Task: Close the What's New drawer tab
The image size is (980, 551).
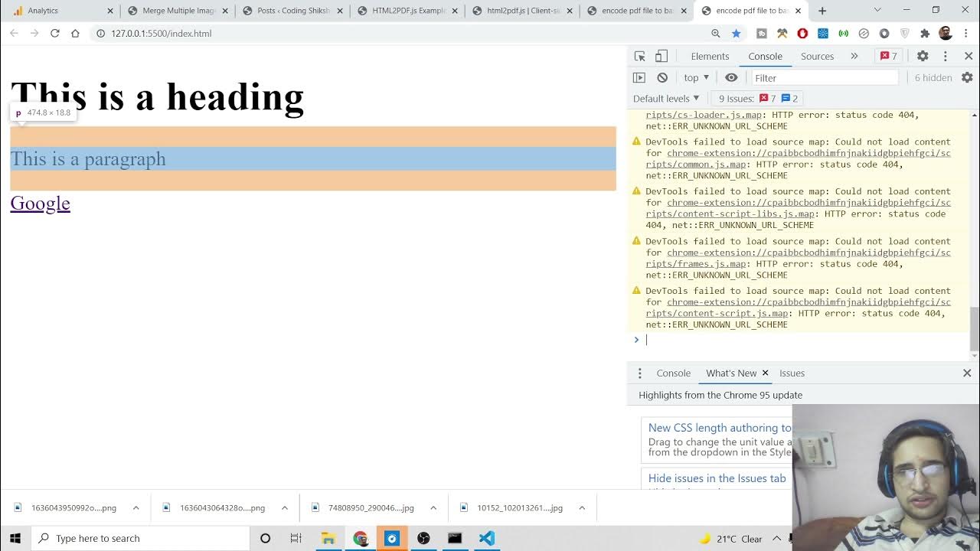Action: point(765,373)
